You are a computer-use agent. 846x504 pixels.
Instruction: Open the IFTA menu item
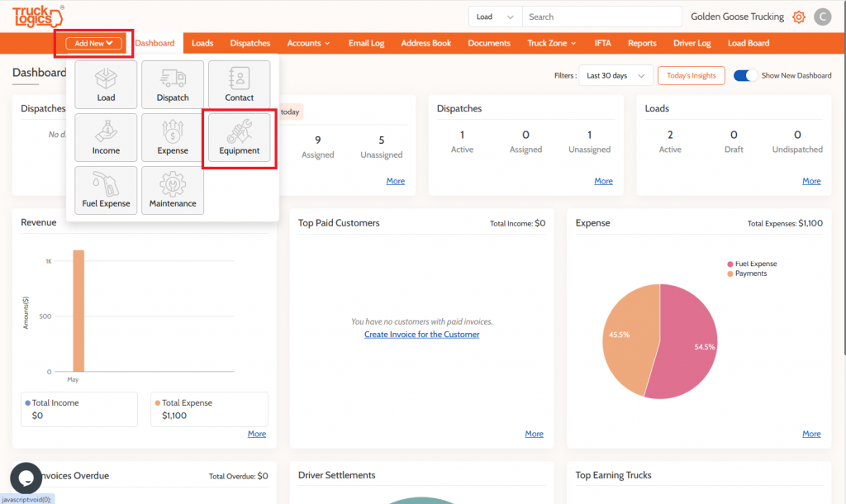pyautogui.click(x=602, y=43)
